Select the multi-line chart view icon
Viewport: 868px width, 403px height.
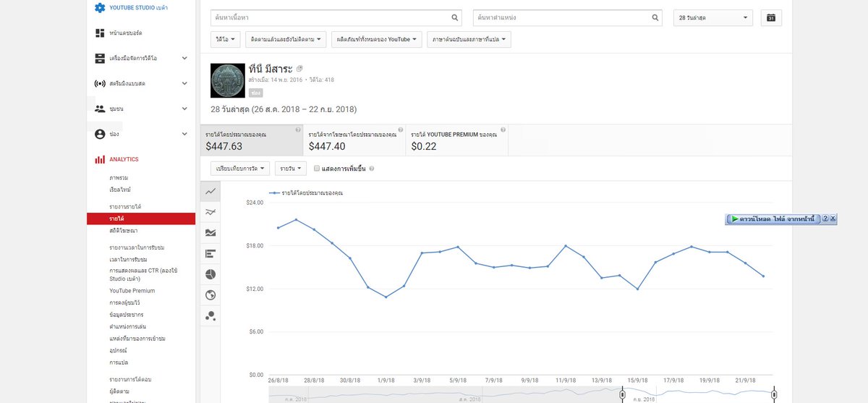point(210,212)
